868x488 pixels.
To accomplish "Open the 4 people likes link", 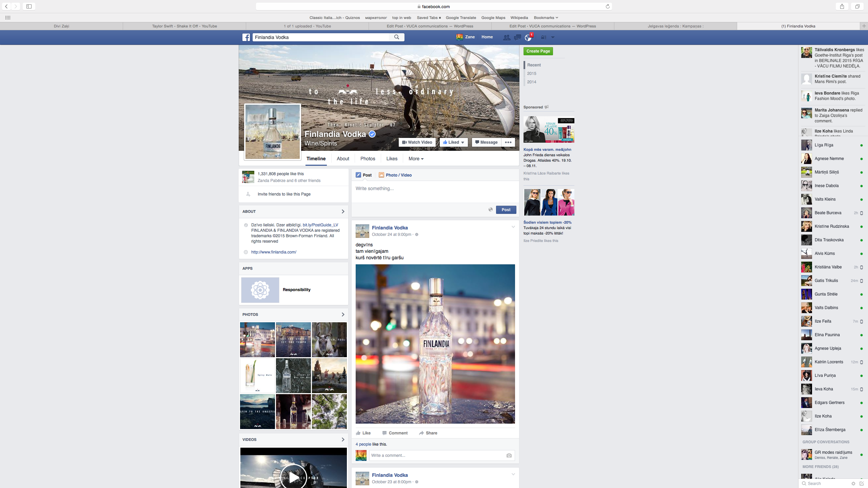I will pos(363,444).
